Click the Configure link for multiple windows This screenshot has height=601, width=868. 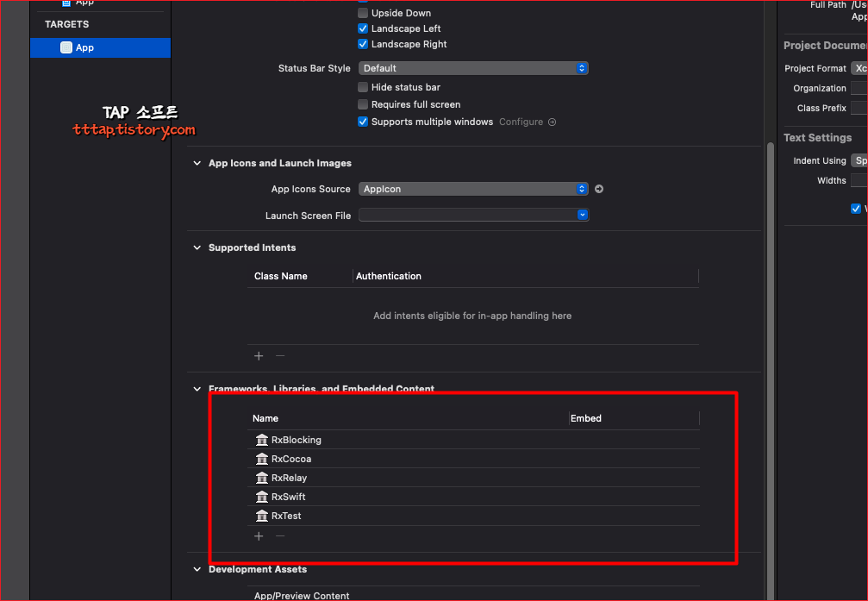pyautogui.click(x=527, y=122)
